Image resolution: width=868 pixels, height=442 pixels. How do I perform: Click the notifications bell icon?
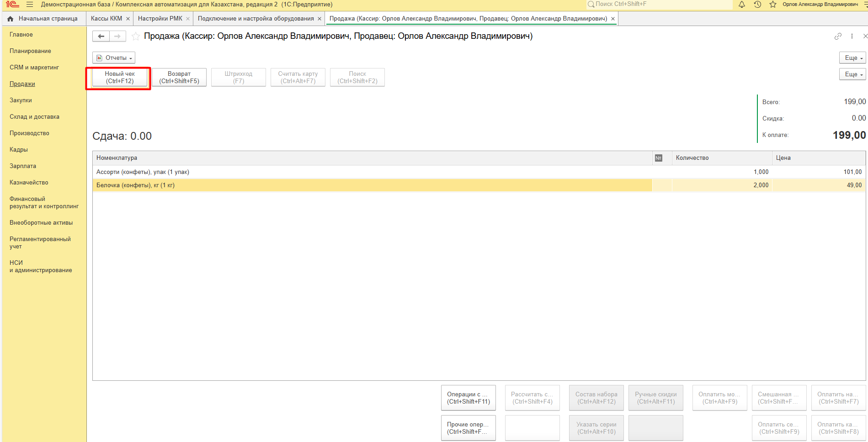coord(742,5)
